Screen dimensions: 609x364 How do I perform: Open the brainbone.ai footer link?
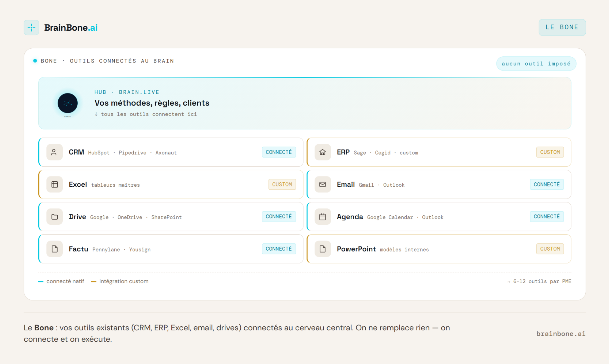point(561,334)
